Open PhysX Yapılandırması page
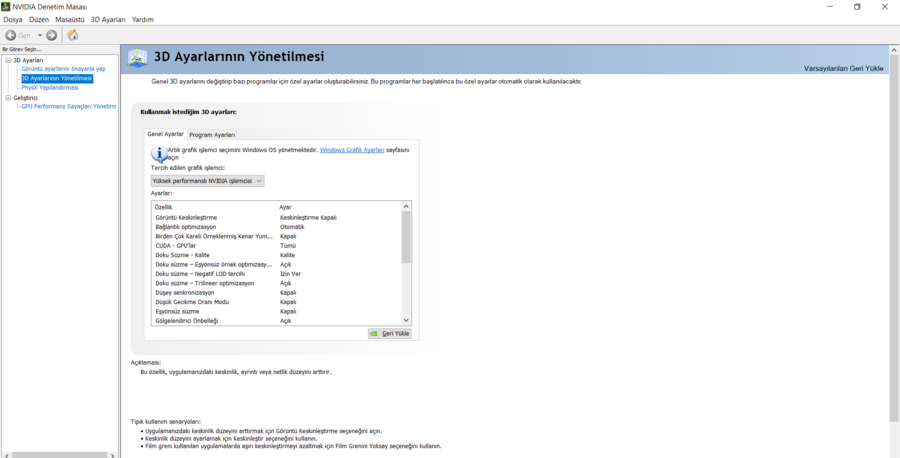 pos(49,88)
